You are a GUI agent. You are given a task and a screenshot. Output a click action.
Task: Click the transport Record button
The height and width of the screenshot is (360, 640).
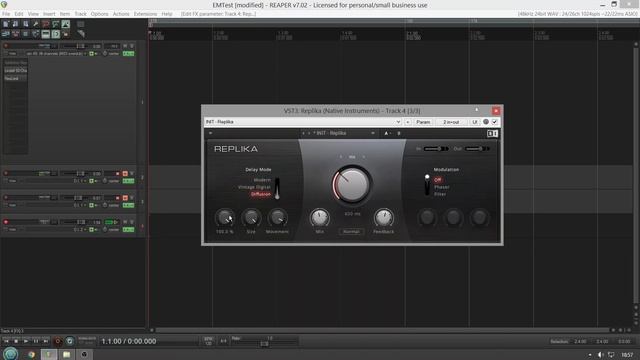pyautogui.click(x=58, y=341)
